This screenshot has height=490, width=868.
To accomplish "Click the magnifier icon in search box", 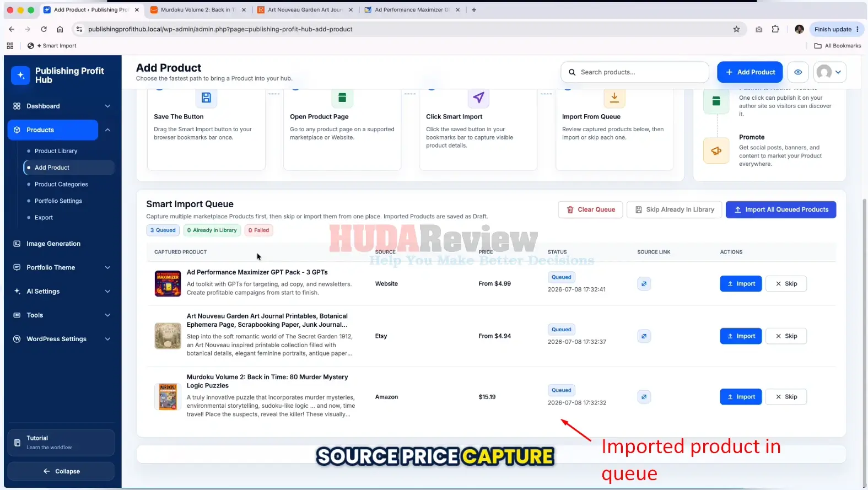I will pos(572,72).
